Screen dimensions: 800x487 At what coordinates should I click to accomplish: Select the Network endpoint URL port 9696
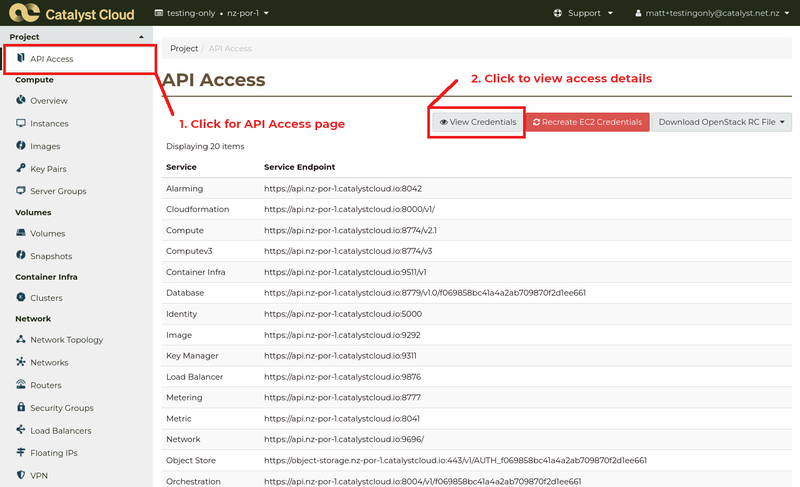344,440
